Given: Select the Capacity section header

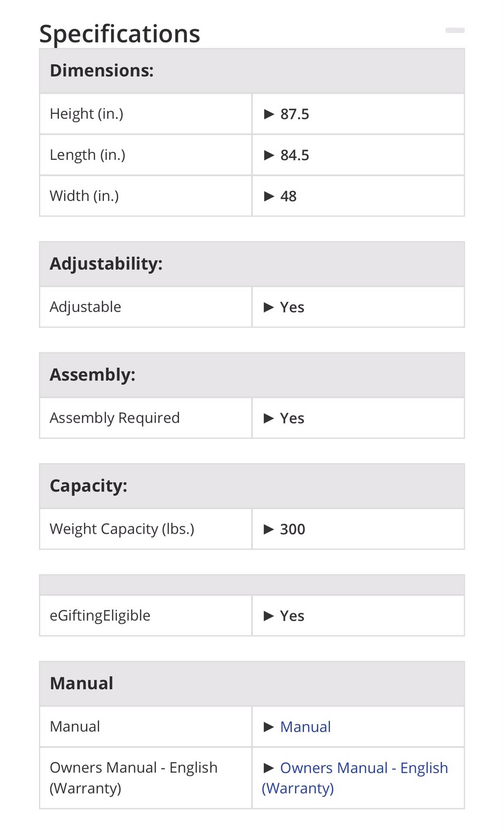Looking at the screenshot, I should pyautogui.click(x=252, y=486).
